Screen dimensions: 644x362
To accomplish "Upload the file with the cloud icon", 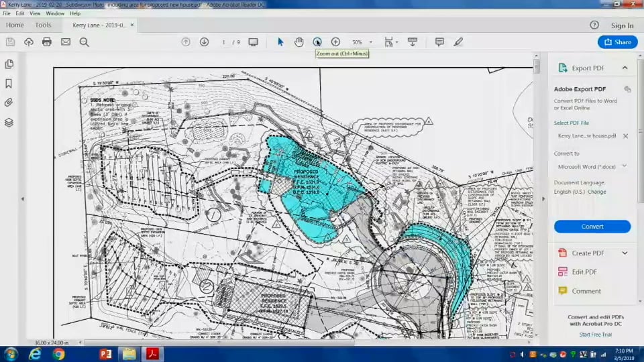I will (28, 42).
